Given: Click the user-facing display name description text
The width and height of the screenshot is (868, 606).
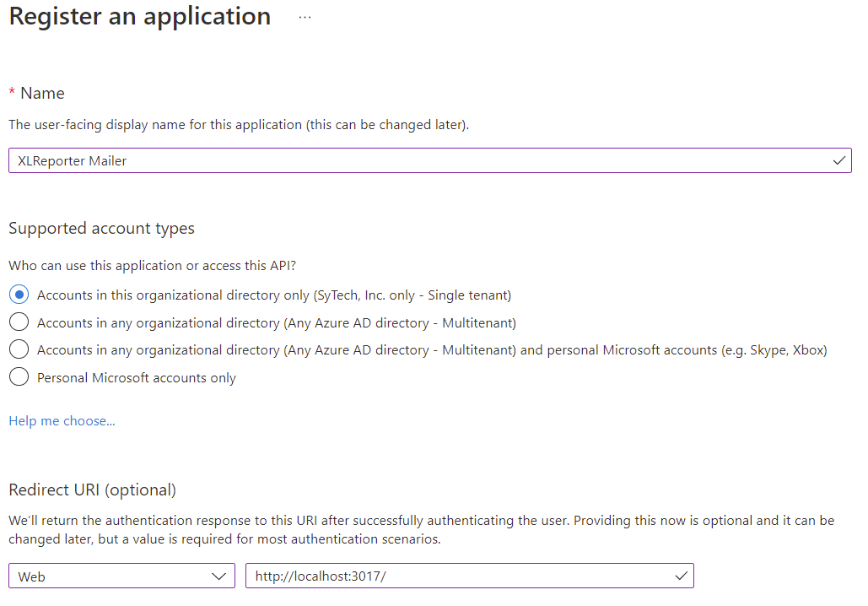Looking at the screenshot, I should coord(239,125).
